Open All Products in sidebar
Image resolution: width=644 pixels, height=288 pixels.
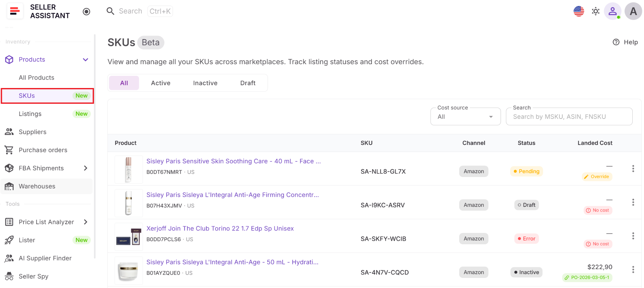coord(36,78)
